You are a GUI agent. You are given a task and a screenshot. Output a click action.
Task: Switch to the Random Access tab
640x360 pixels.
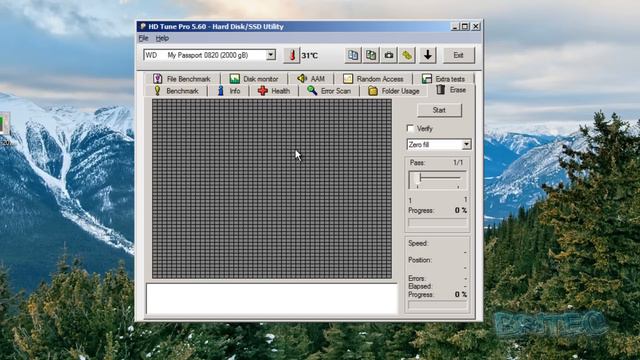pyautogui.click(x=373, y=78)
